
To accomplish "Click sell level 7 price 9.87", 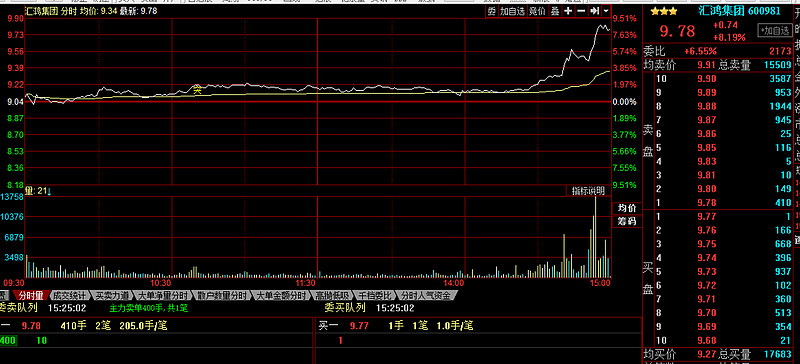I will tap(707, 120).
